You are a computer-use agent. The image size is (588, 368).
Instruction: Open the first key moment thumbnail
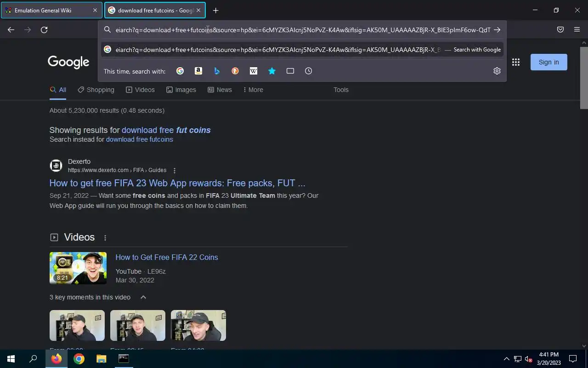[x=77, y=326]
